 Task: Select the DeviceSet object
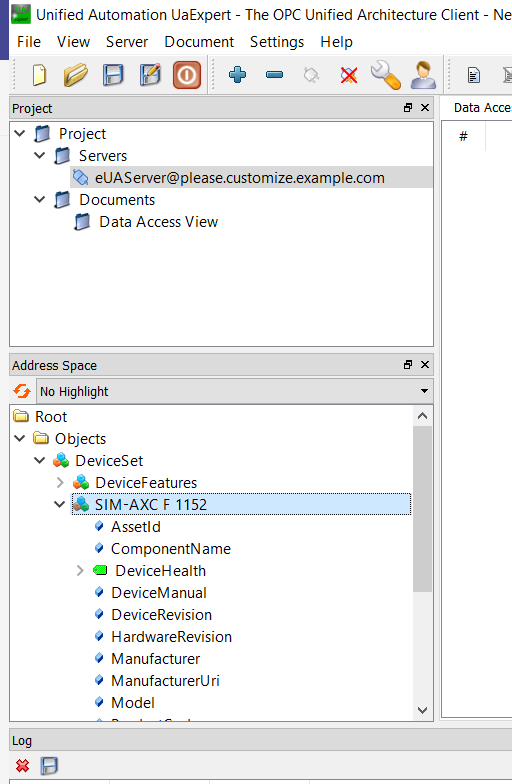click(x=109, y=460)
